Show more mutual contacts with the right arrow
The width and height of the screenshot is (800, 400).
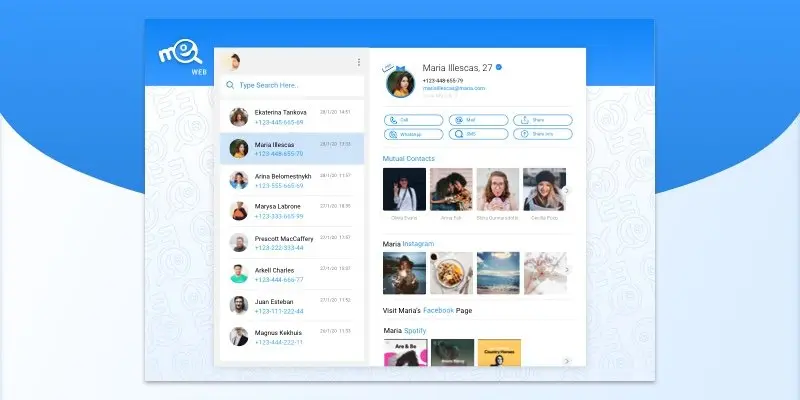pos(566,190)
